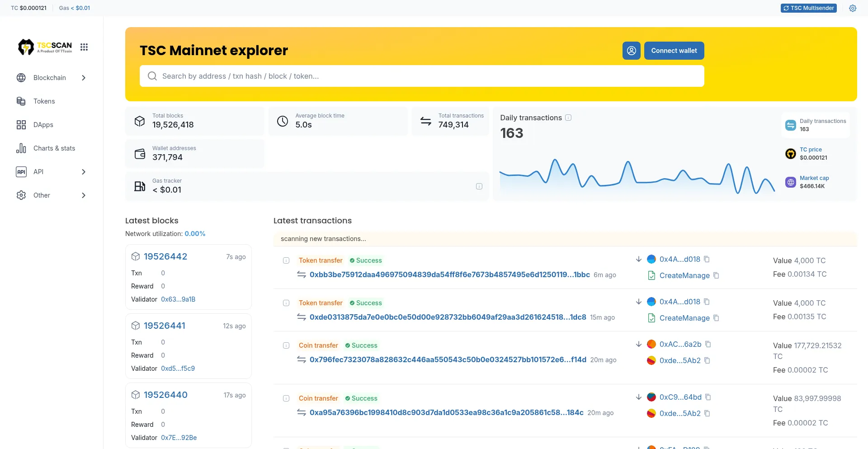Viewport: 868px width, 449px height.
Task: Open block 19526442
Action: click(165, 256)
